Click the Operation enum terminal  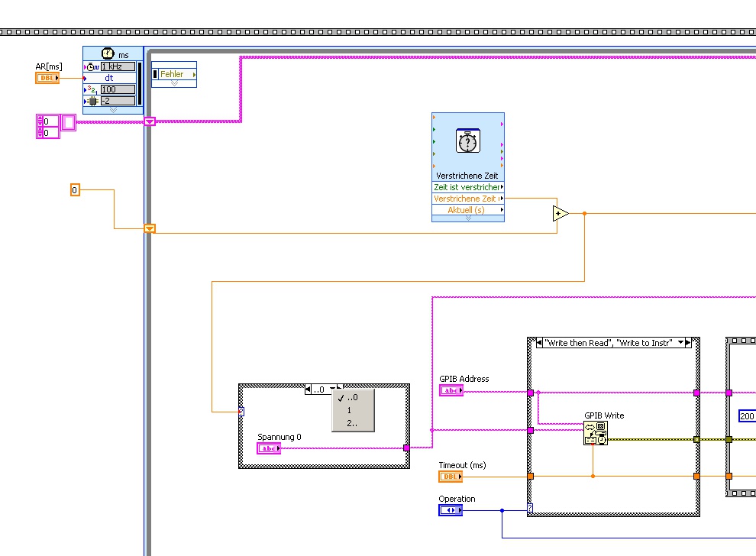pyautogui.click(x=451, y=510)
